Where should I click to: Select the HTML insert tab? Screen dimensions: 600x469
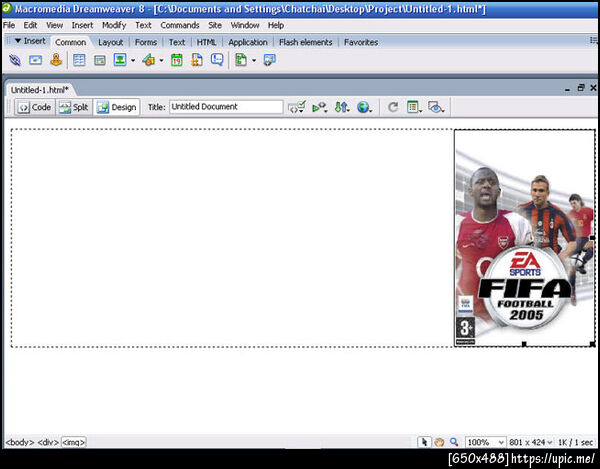pyautogui.click(x=206, y=42)
